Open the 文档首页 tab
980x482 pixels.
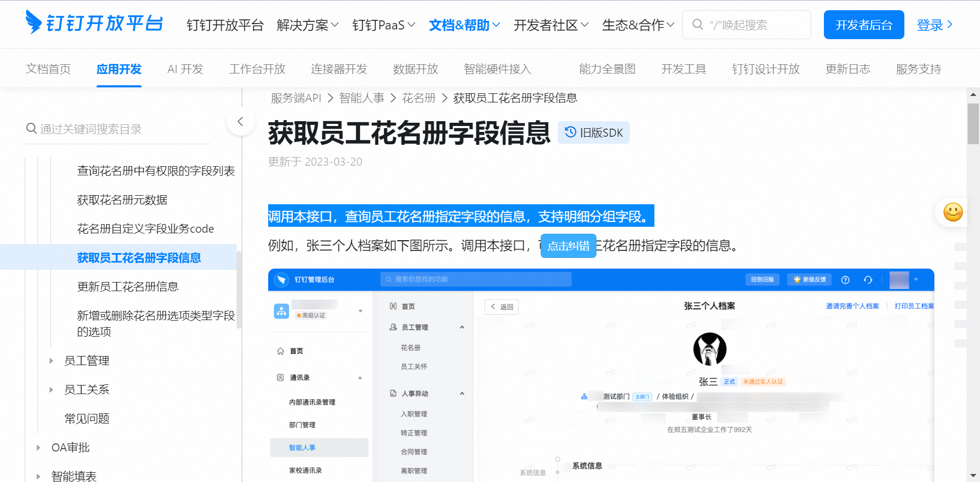pos(48,69)
